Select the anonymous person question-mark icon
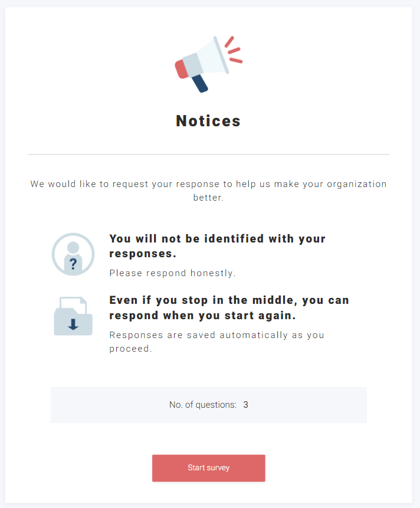 pos(73,254)
